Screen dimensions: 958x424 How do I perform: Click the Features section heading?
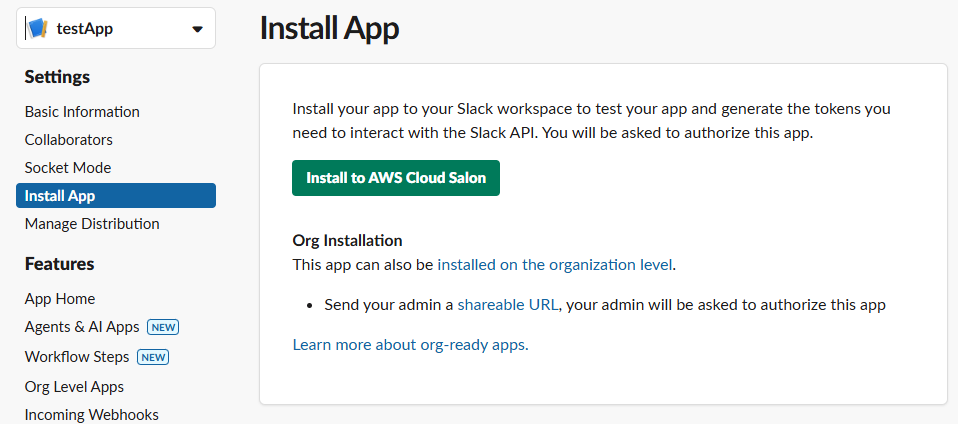tap(59, 264)
